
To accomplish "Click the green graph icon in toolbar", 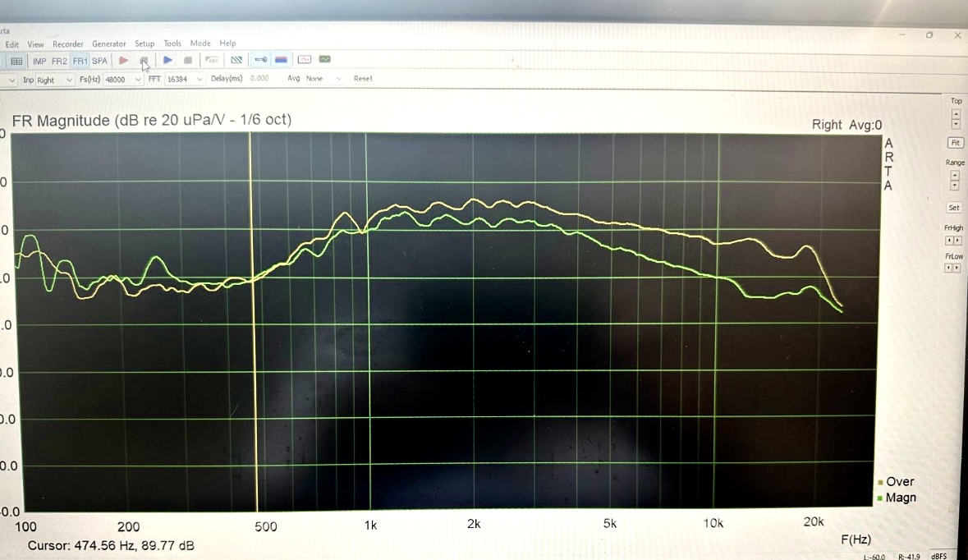I will [325, 60].
